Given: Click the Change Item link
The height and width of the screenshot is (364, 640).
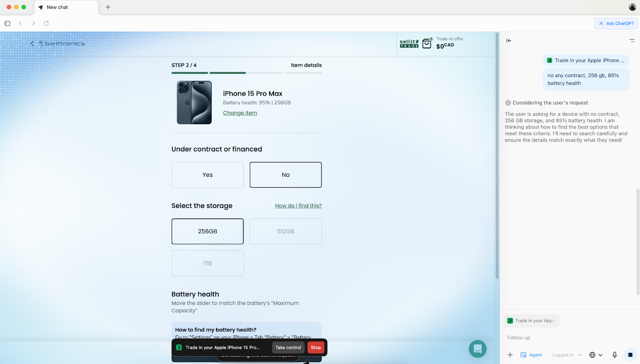Looking at the screenshot, I should pos(240,113).
